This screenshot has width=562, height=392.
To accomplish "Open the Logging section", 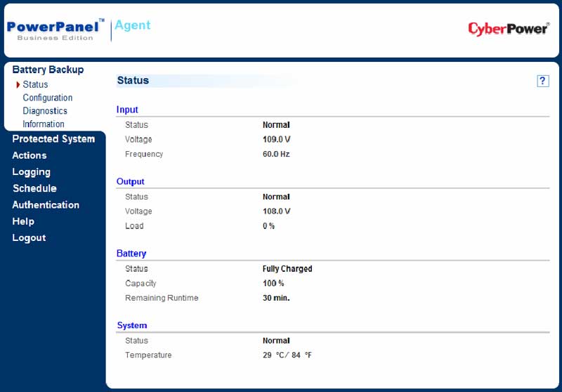I will pos(32,172).
